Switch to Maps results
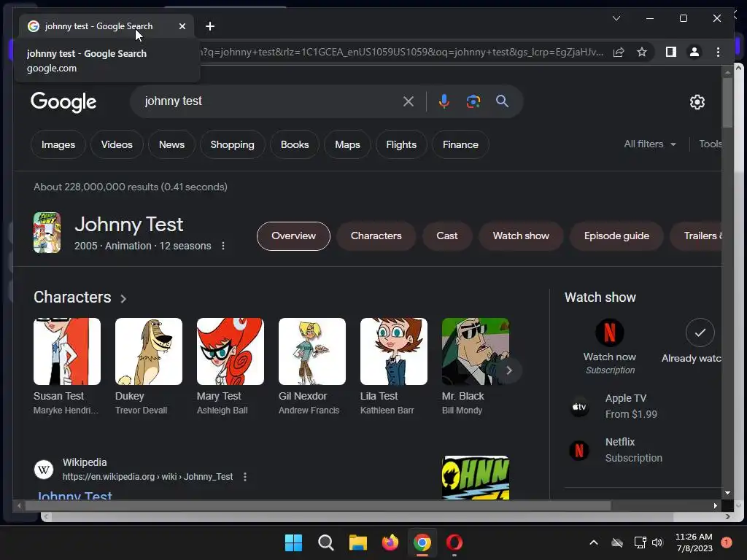This screenshot has height=560, width=747. [347, 144]
